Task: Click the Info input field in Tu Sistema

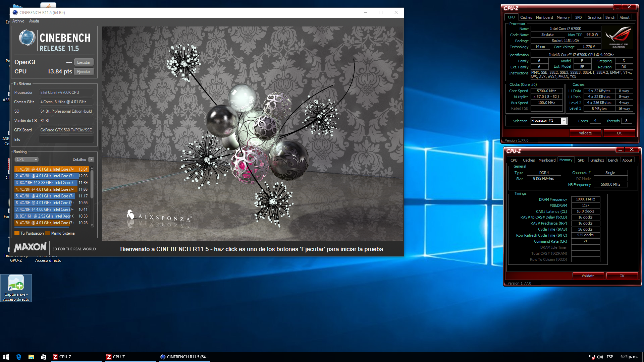Action: [66, 139]
